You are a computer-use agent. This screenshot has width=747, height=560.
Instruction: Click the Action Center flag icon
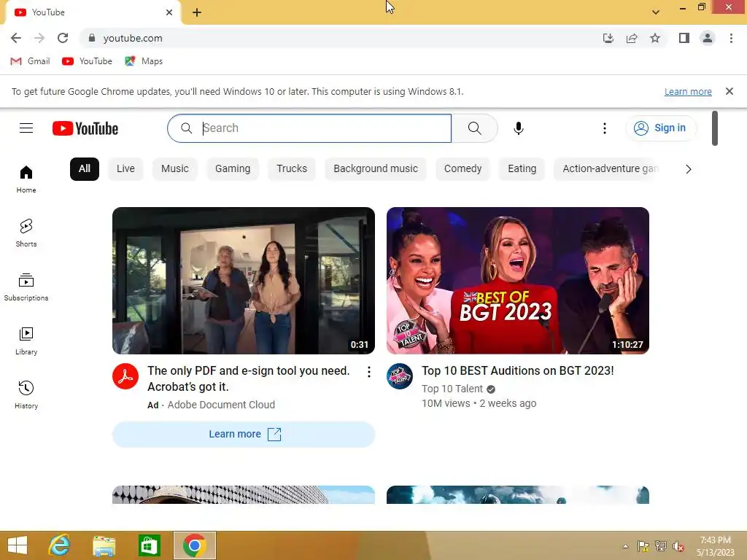643,546
